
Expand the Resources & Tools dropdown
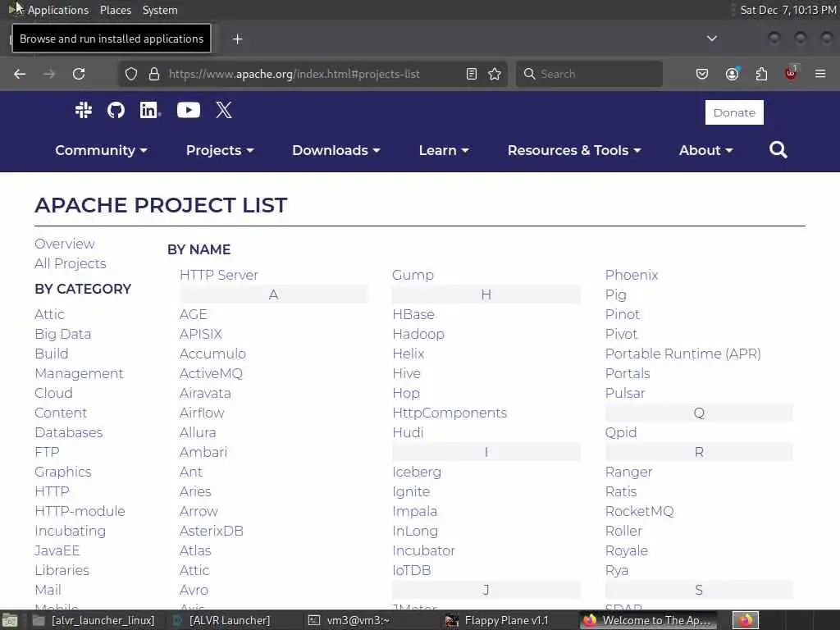click(x=574, y=151)
